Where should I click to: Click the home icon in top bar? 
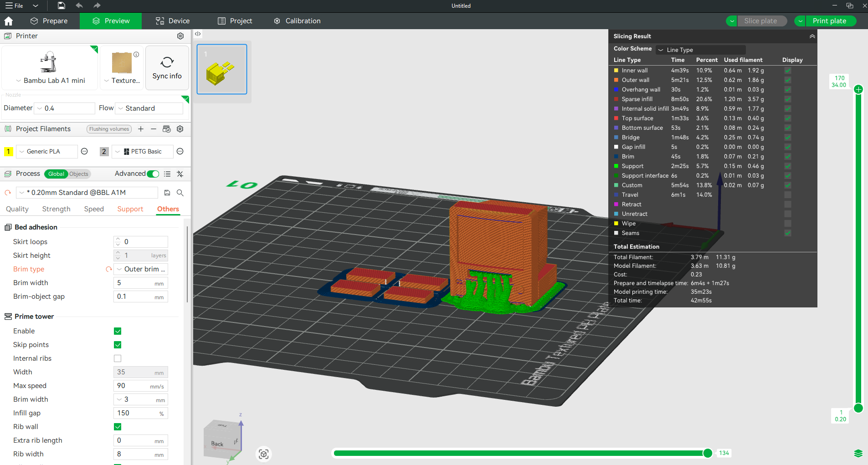pyautogui.click(x=8, y=21)
